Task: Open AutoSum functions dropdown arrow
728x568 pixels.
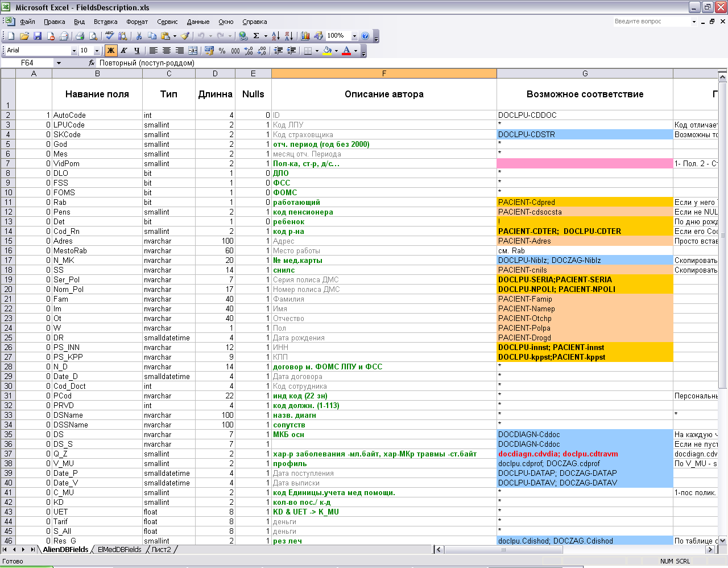Action: [266, 36]
